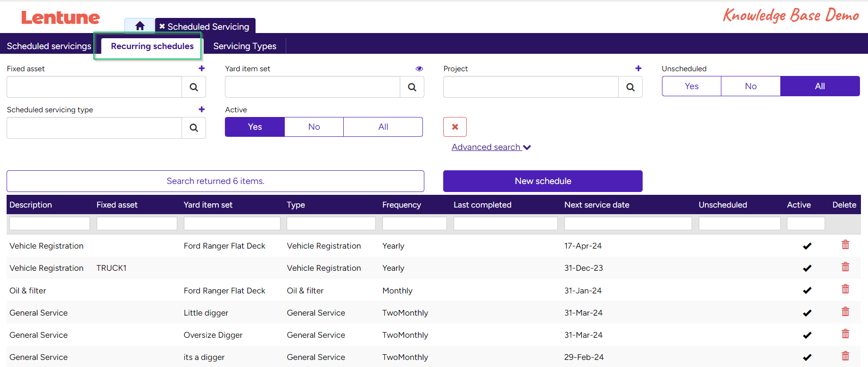This screenshot has height=367, width=868.
Task: Click the Next service date column filter box
Action: 628,224
